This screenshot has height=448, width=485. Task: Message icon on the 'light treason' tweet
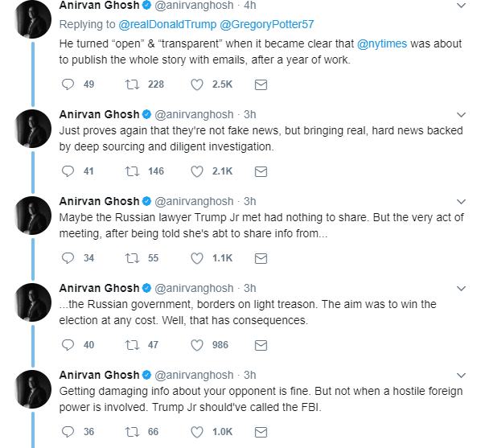coord(261,345)
